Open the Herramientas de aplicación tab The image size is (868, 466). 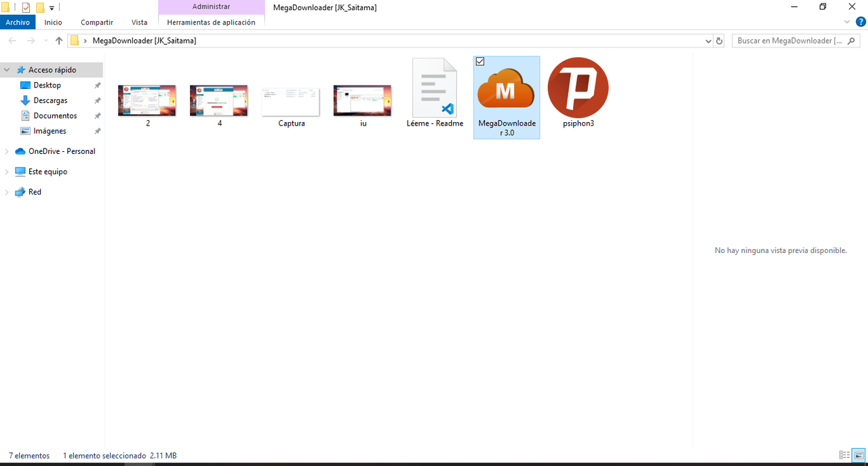[x=211, y=22]
